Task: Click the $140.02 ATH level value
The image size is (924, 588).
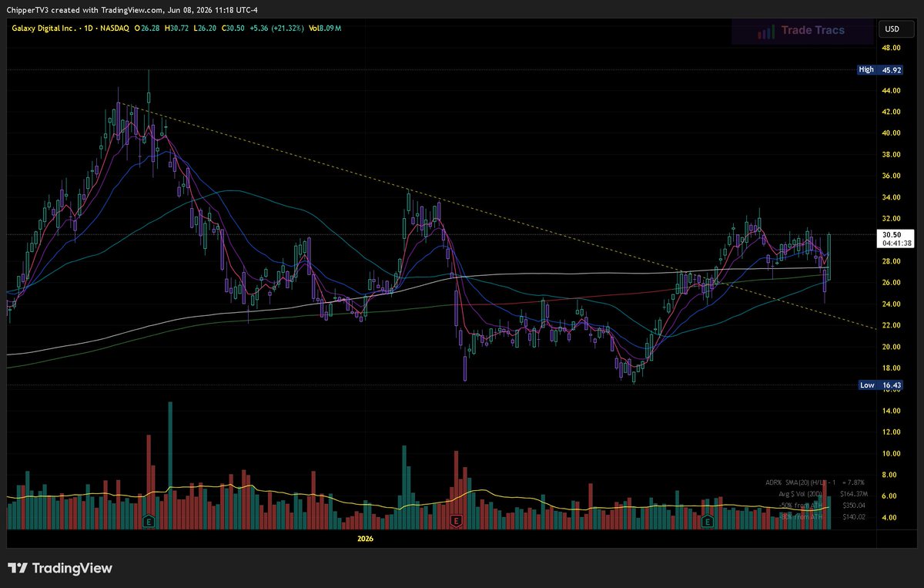Action: [855, 516]
